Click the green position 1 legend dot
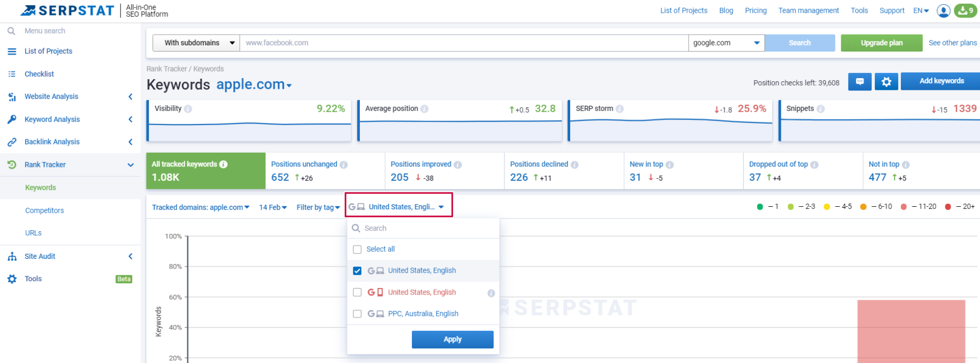 click(x=760, y=207)
